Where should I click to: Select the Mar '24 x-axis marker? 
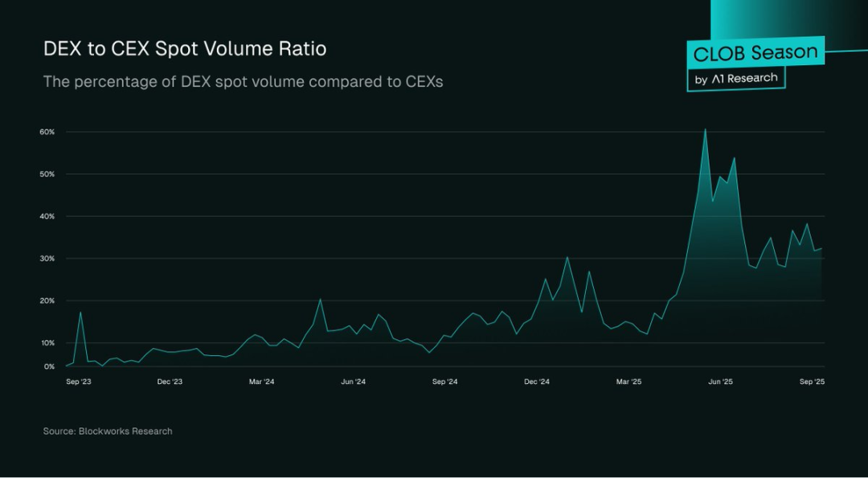[x=261, y=382]
